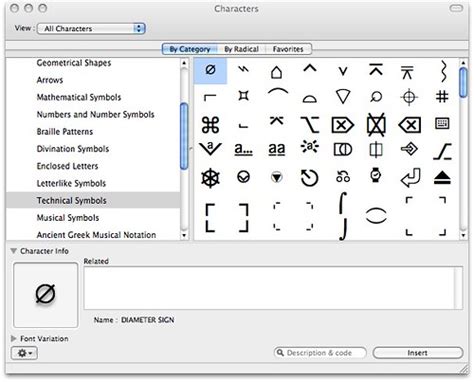
Task: Select the segment half-circle symbol
Action: 310,99
